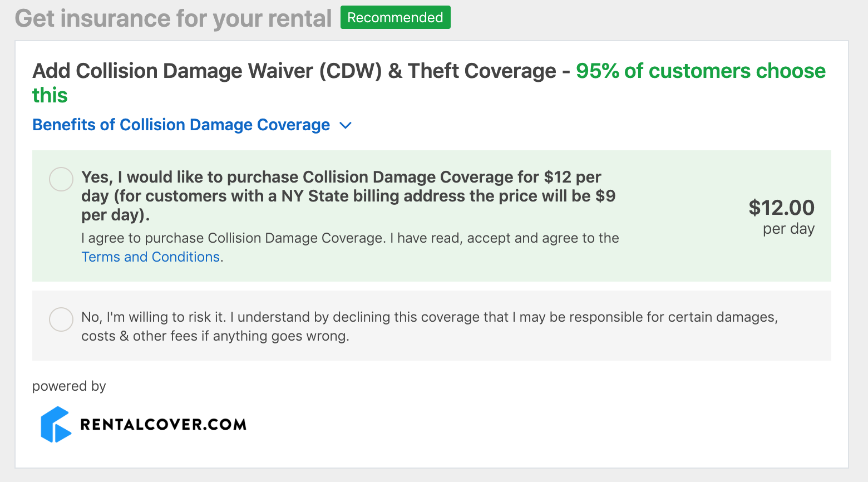The image size is (868, 482).
Task: Select the Yes purchase Collision Damage Coverage radio button
Action: pyautogui.click(x=61, y=179)
